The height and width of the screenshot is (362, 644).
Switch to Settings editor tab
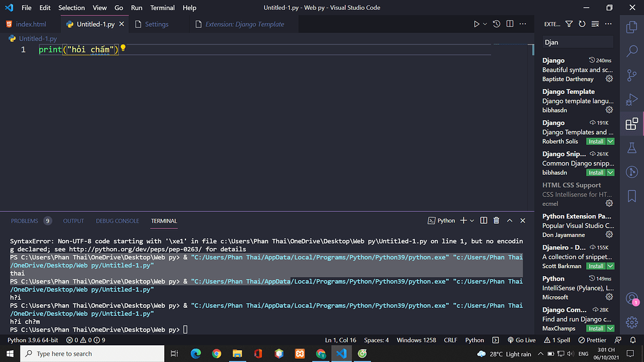pyautogui.click(x=156, y=24)
